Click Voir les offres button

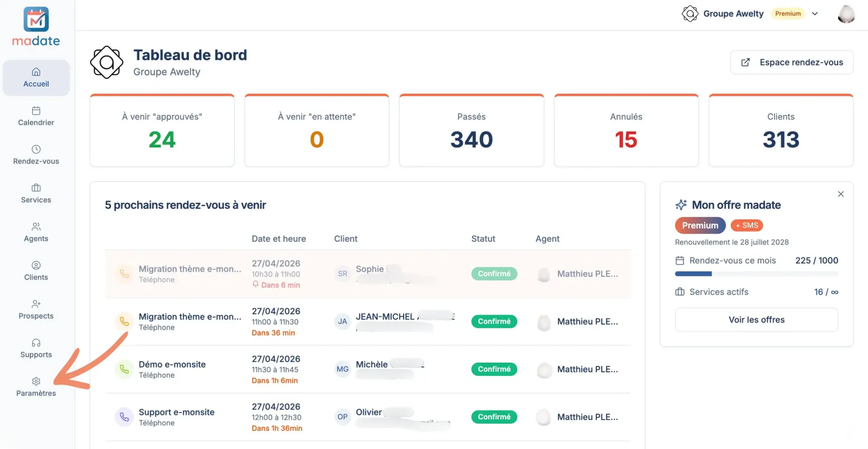(757, 320)
